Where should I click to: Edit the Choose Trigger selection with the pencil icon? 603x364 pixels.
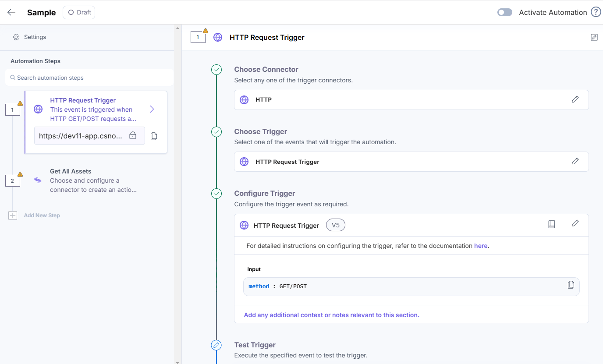coord(575,161)
